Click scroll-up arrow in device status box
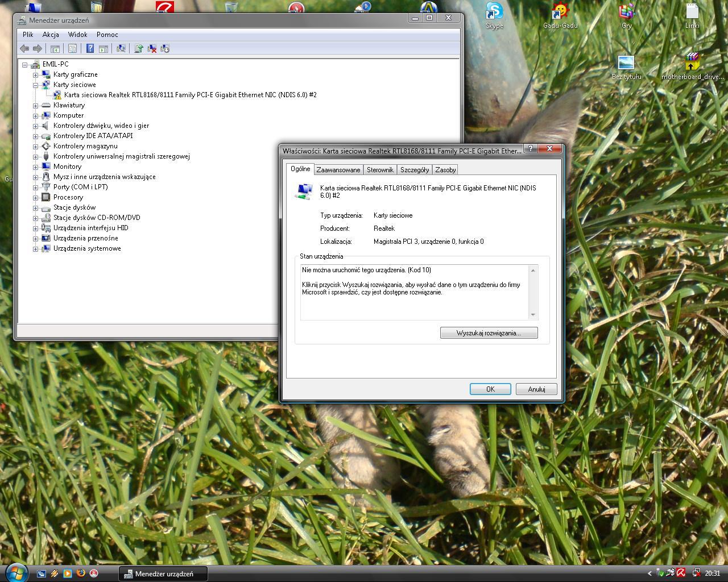Image resolution: width=728 pixels, height=582 pixels. coord(533,270)
